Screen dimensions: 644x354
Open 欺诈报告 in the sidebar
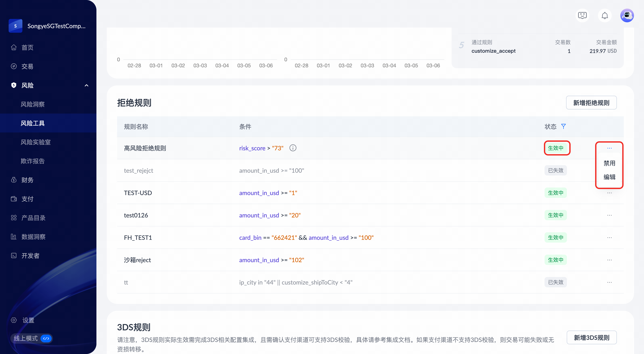33,161
